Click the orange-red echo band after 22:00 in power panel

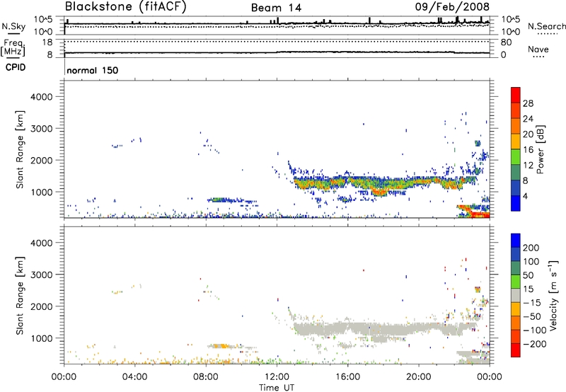pyautogui.click(x=475, y=212)
